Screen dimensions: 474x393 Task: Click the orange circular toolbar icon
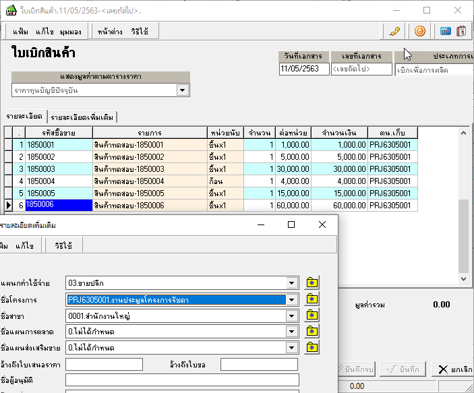(420, 31)
